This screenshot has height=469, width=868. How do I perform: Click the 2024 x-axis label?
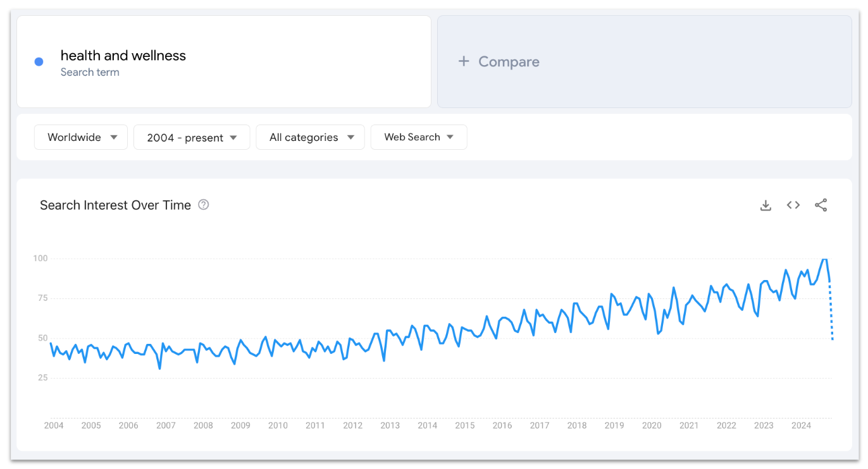coord(801,425)
